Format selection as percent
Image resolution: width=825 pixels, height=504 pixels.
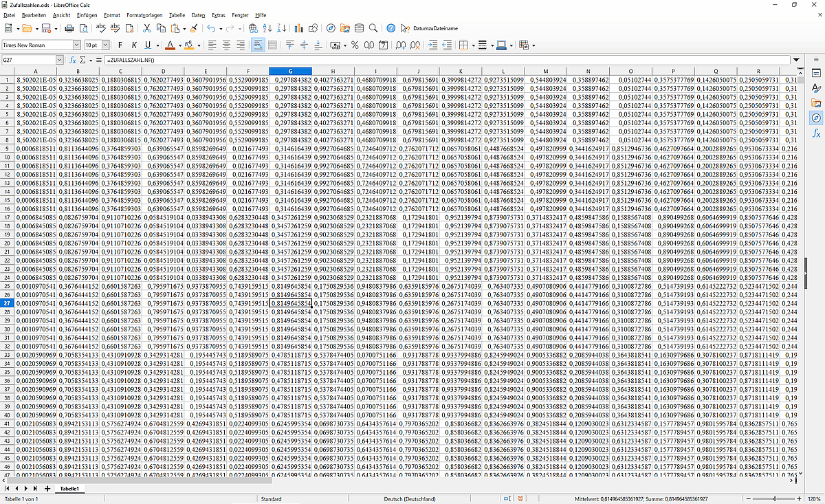pos(355,45)
